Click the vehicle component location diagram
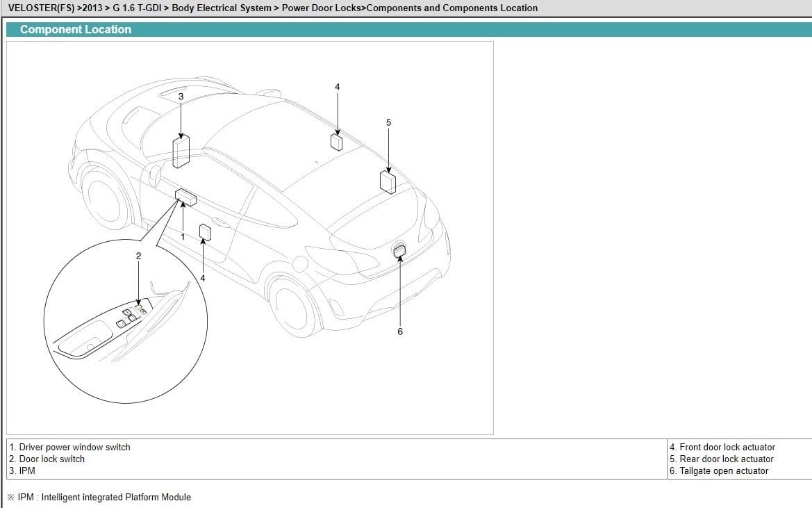 (249, 238)
